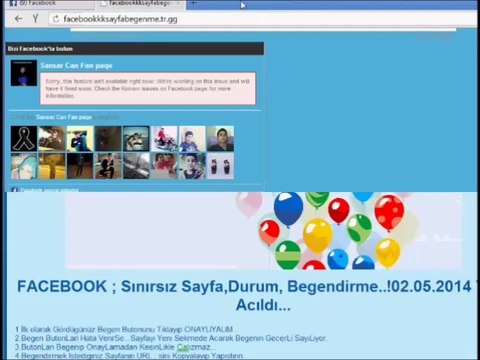Click the colorful balloons banner image
This screenshot has height=360, width=480.
click(263, 231)
